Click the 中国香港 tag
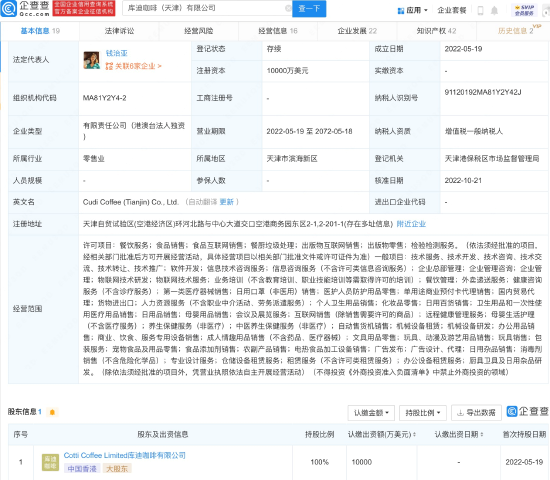This screenshot has width=550, height=480. coord(82,468)
